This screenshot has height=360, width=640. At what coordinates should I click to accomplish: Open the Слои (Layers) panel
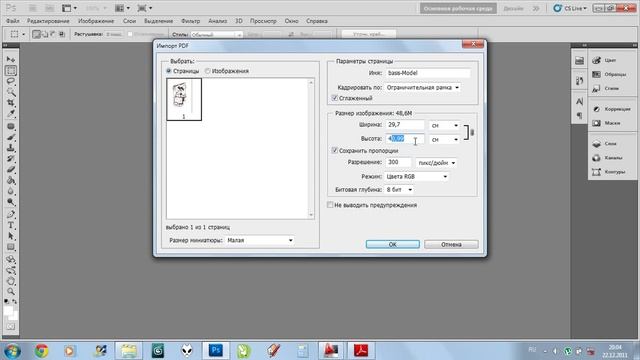[x=611, y=144]
